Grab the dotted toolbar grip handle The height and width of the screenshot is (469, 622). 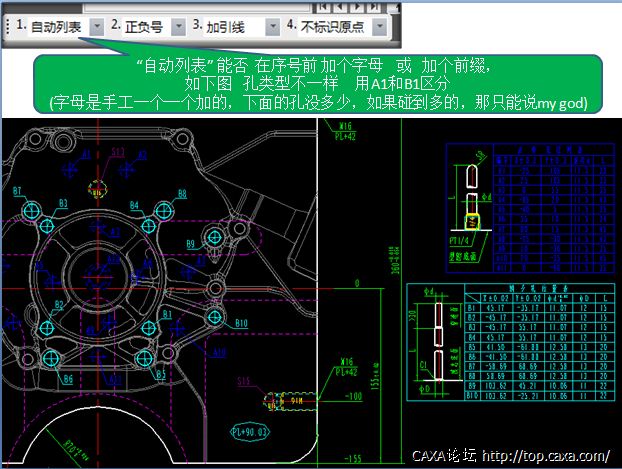click(8, 26)
